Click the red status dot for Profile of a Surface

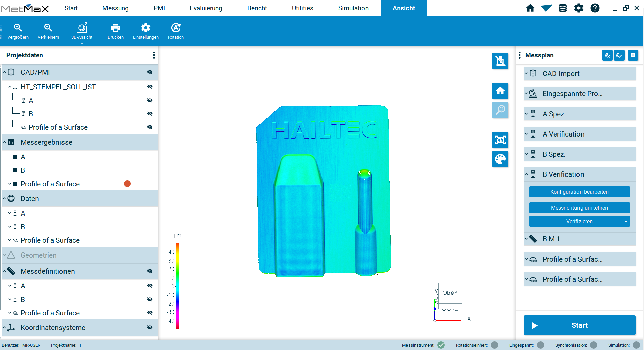pyautogui.click(x=127, y=184)
